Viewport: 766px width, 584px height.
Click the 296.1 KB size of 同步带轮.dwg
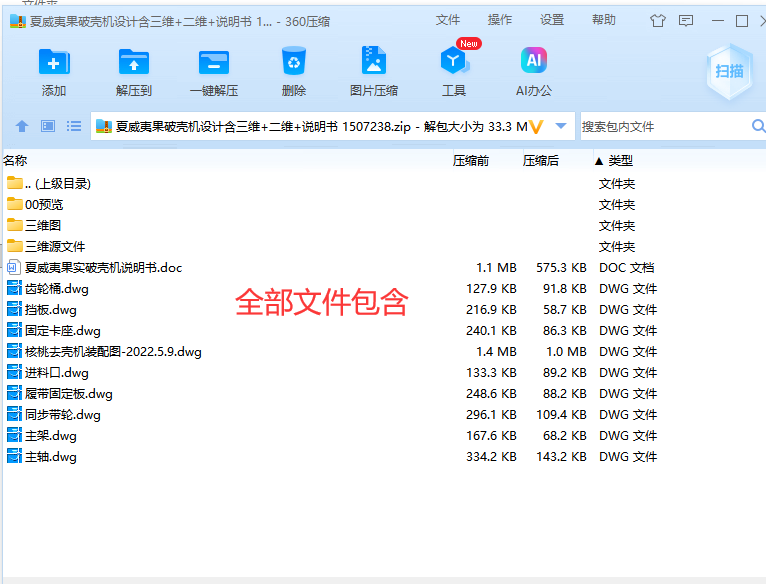[x=491, y=414]
